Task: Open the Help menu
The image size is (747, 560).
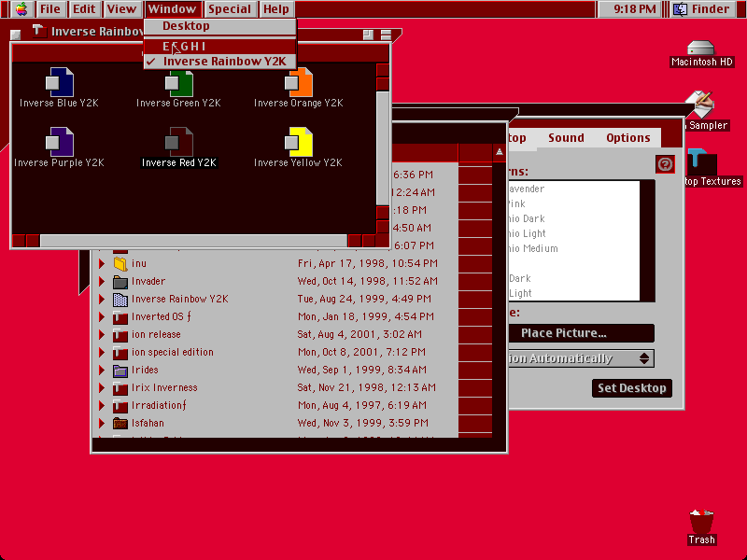Action: [x=275, y=9]
